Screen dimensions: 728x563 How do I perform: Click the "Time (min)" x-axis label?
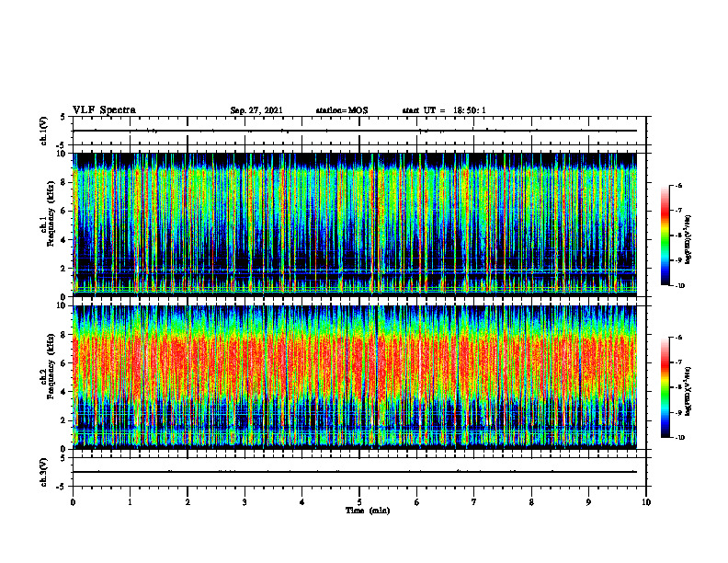click(368, 511)
